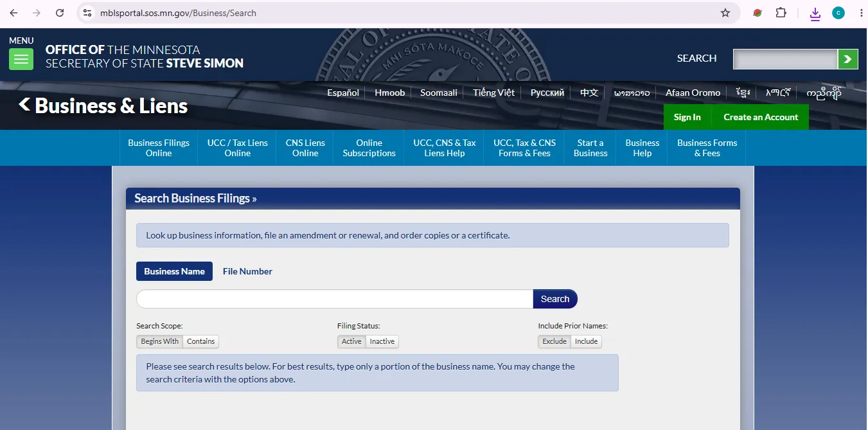Switch language to Karen script link
This screenshot has height=430, width=868.
[824, 93]
